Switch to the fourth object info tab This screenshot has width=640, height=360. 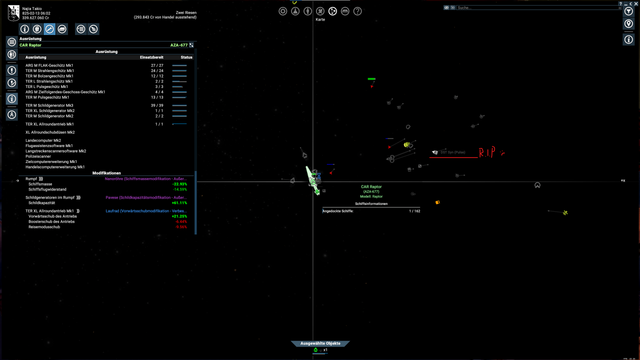pos(62,29)
